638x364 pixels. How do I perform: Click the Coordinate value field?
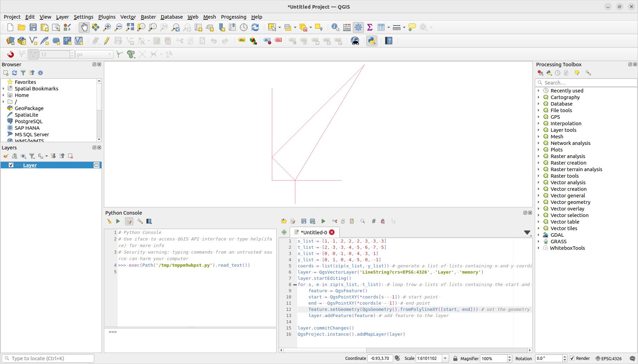[x=380, y=358]
